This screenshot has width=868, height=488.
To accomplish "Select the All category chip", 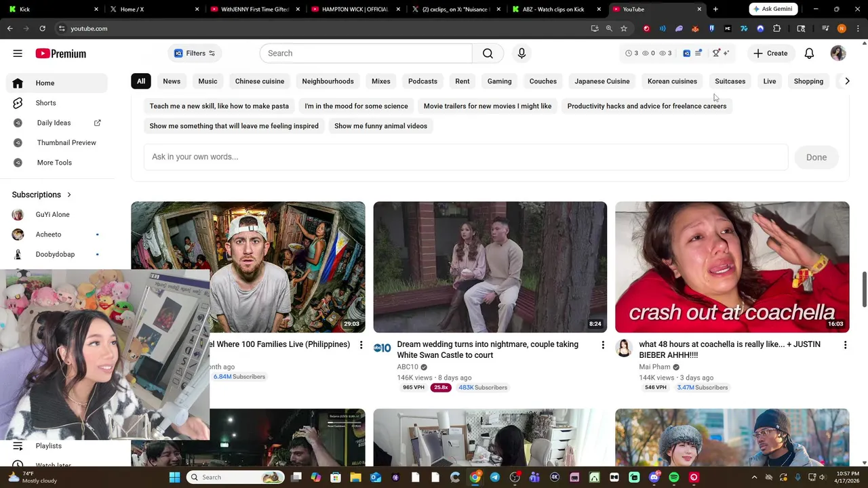I will click(x=141, y=81).
